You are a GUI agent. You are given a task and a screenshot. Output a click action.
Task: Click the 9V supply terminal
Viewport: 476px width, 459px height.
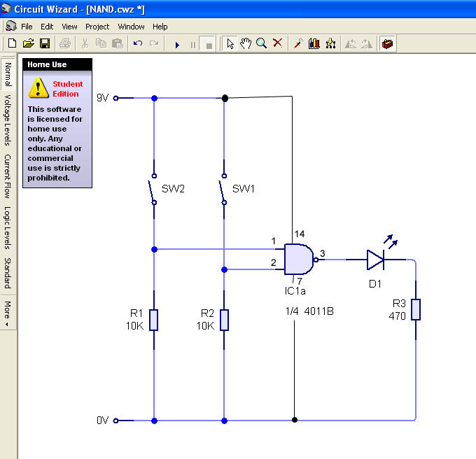(x=115, y=98)
